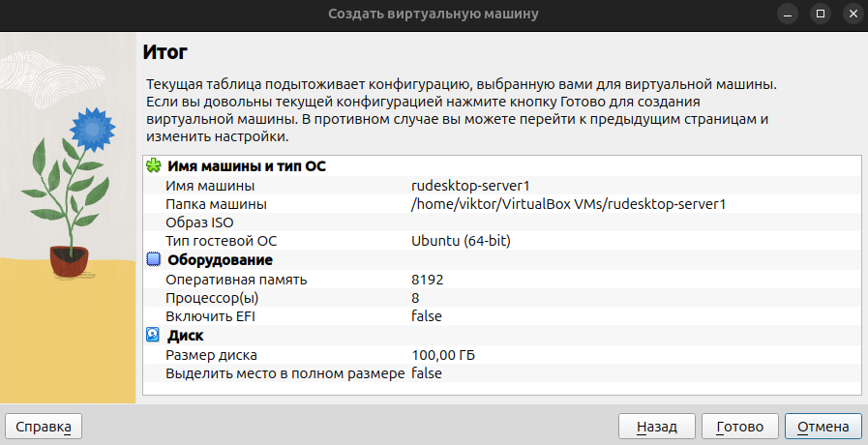Cancel the wizard with Отмена
This screenshot has width=868, height=445.
(823, 427)
